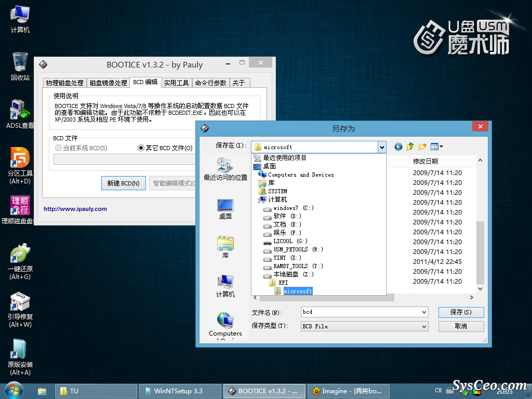Open the view menu icon in save dialog

coord(436,147)
